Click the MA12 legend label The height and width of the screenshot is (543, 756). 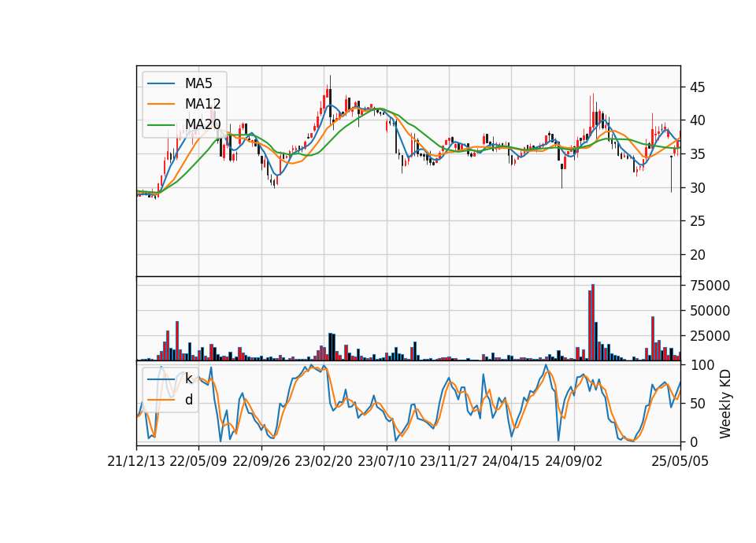tap(203, 104)
